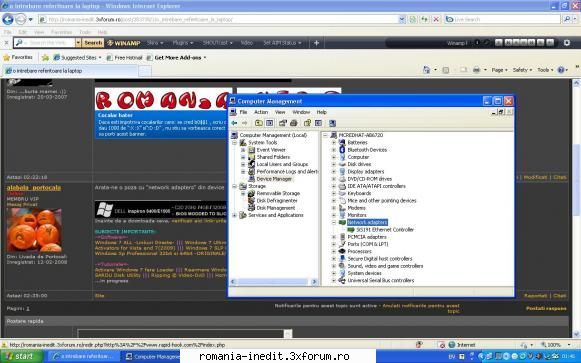Click the Internet Explorer Back button
The image size is (581, 363).
8,19
